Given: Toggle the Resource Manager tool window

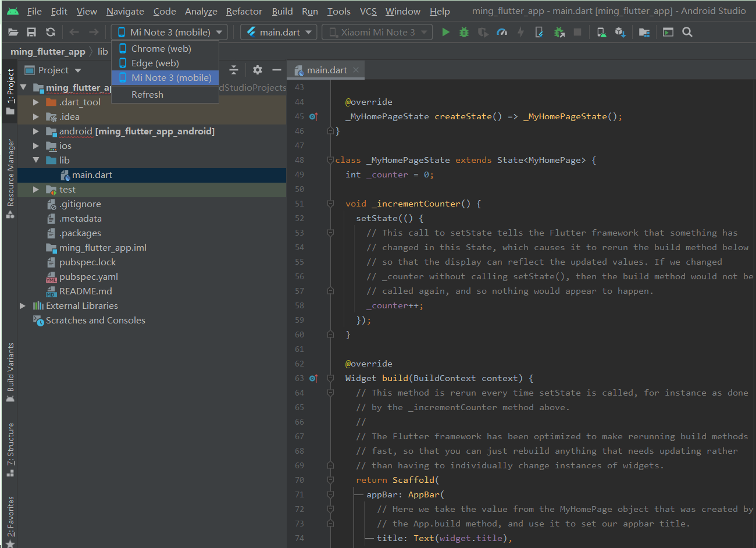Looking at the screenshot, I should click(10, 179).
